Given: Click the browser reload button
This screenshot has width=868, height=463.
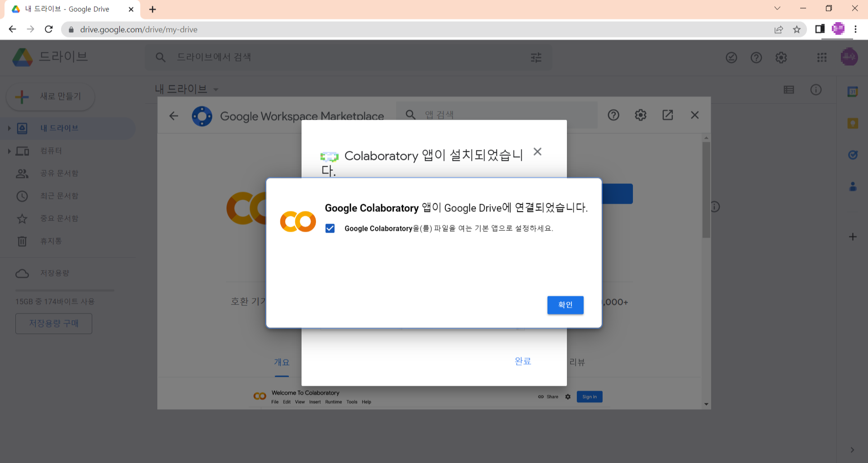Looking at the screenshot, I should click(x=49, y=29).
